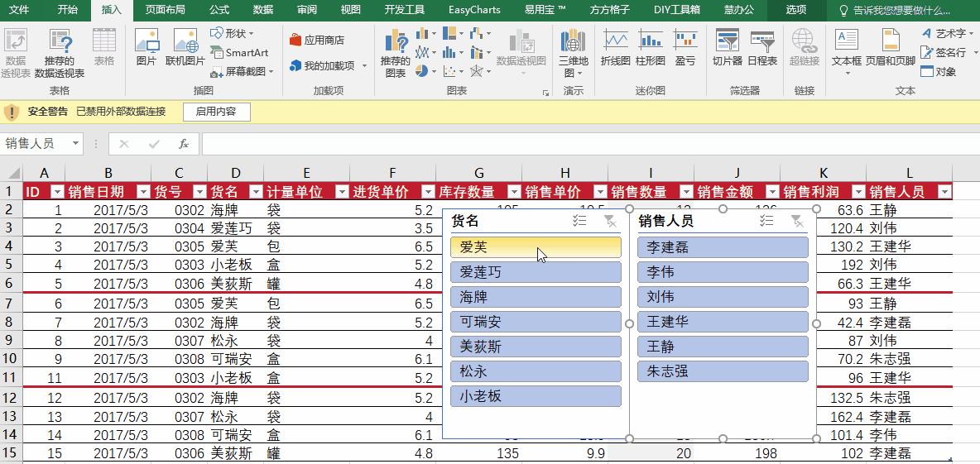The image size is (980, 464).
Task: Open the 货号 column filter dropdown
Action: pos(199,193)
